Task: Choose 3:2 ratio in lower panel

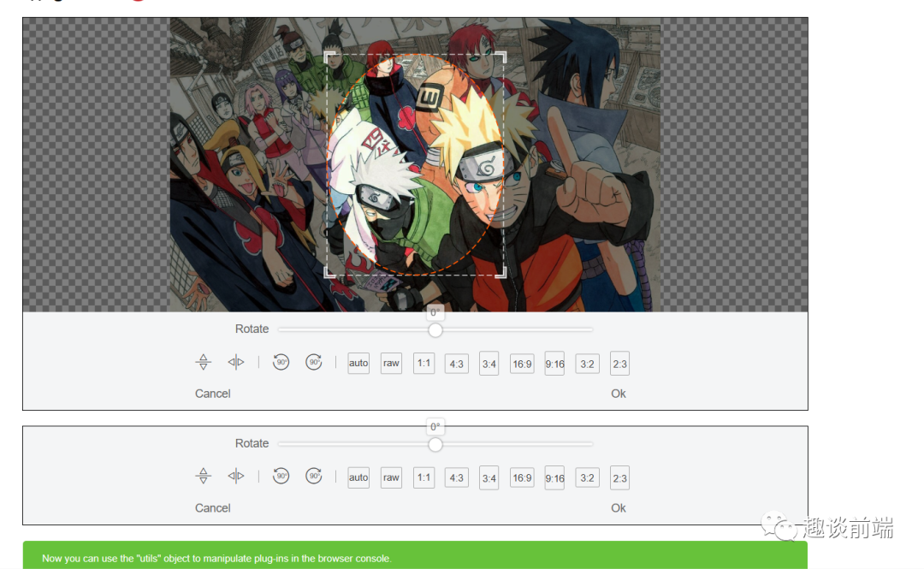Action: [x=588, y=478]
